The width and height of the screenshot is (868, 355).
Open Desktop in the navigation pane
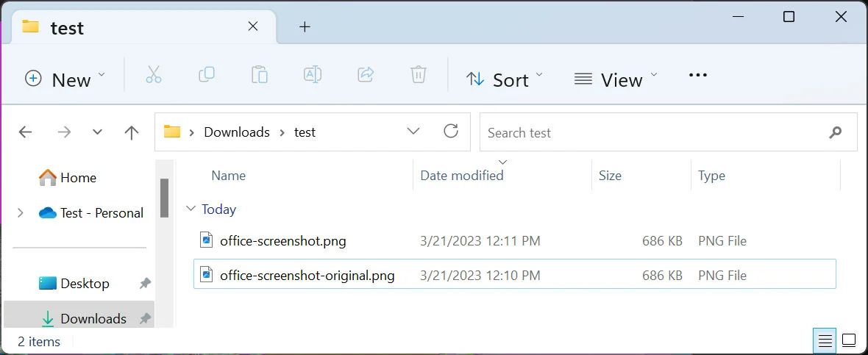coord(85,284)
